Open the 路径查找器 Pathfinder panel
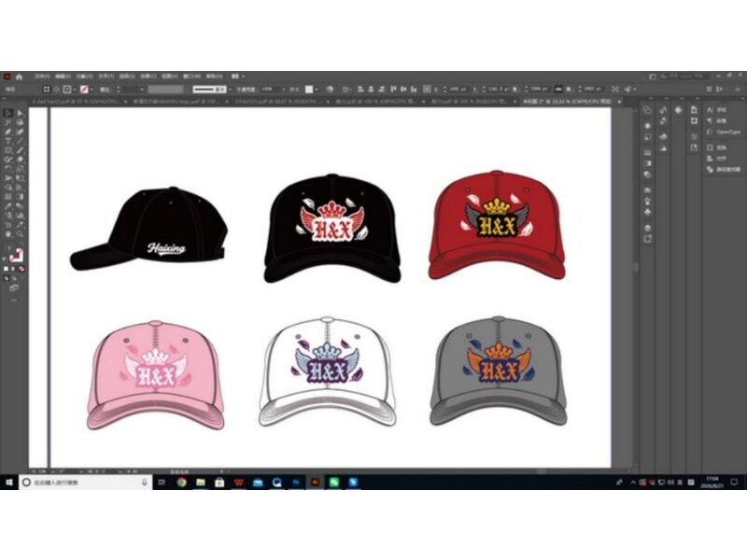Image resolution: width=747 pixels, height=560 pixels. pyautogui.click(x=725, y=169)
